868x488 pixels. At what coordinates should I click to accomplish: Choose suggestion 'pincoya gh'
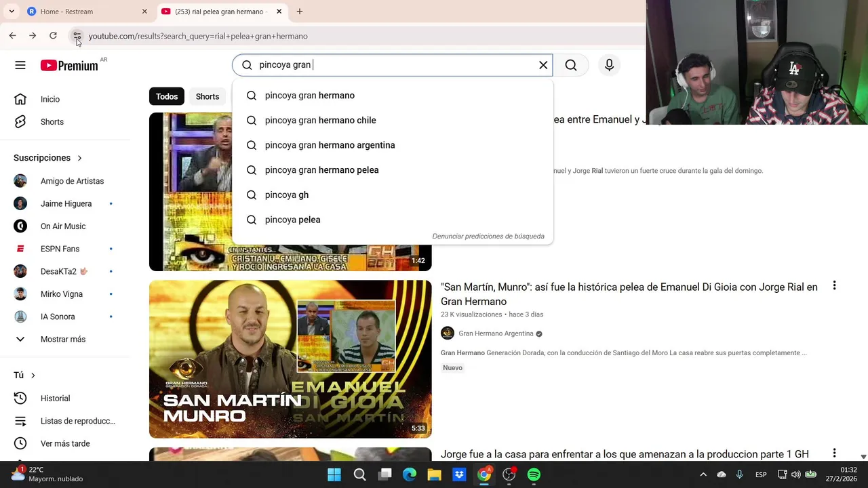pyautogui.click(x=393, y=195)
